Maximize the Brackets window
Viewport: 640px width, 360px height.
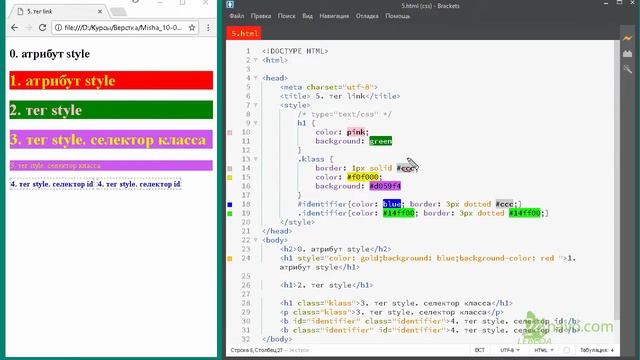[619, 3]
